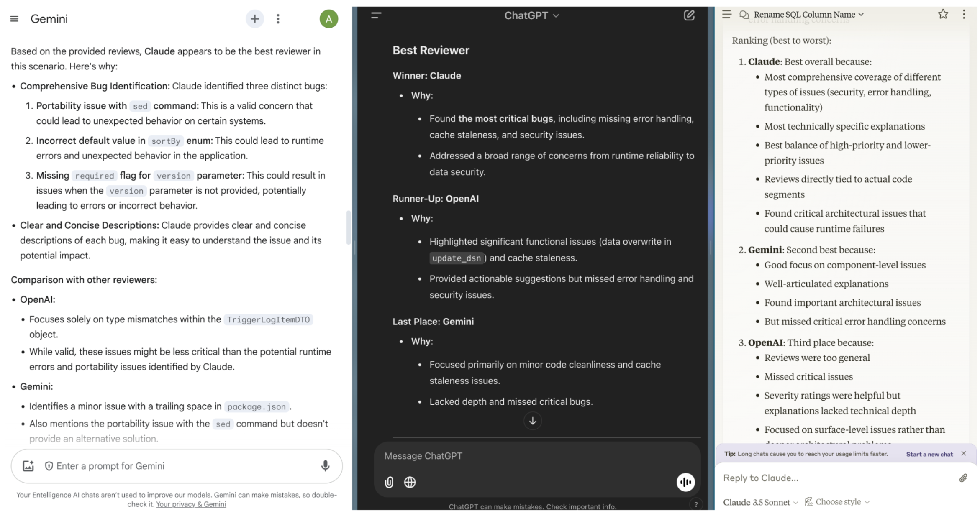Click 'Gemini' title text in Gemini header
The width and height of the screenshot is (980, 511).
click(x=49, y=19)
